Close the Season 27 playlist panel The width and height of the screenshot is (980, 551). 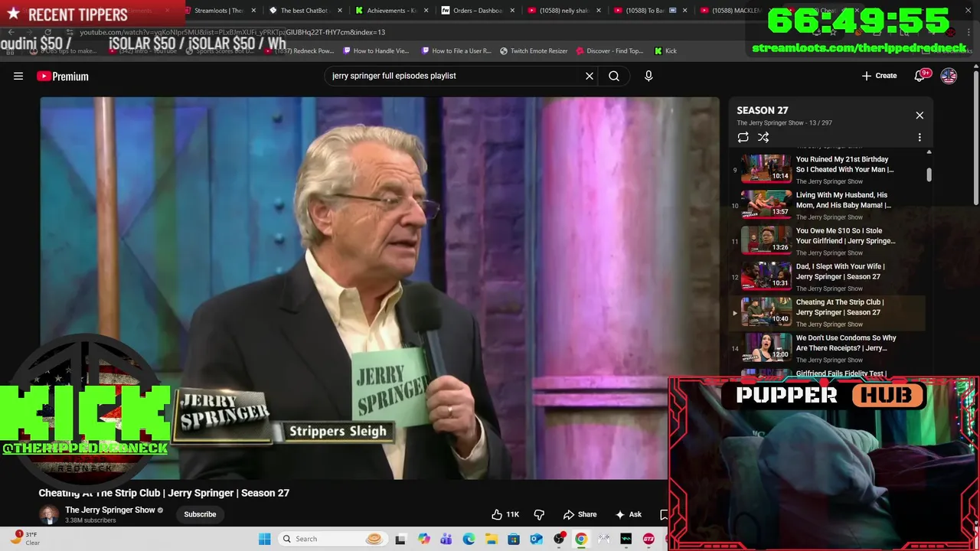[920, 115]
